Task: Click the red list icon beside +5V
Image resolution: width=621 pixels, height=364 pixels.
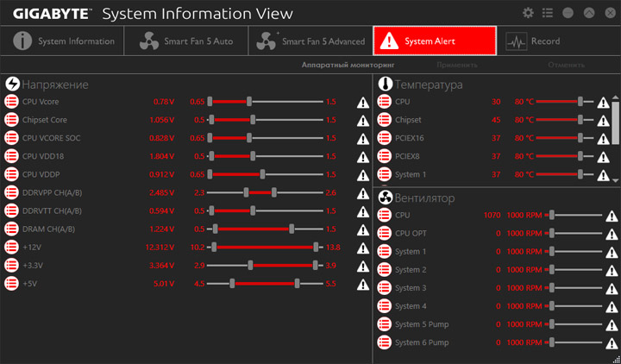Action: (11, 284)
